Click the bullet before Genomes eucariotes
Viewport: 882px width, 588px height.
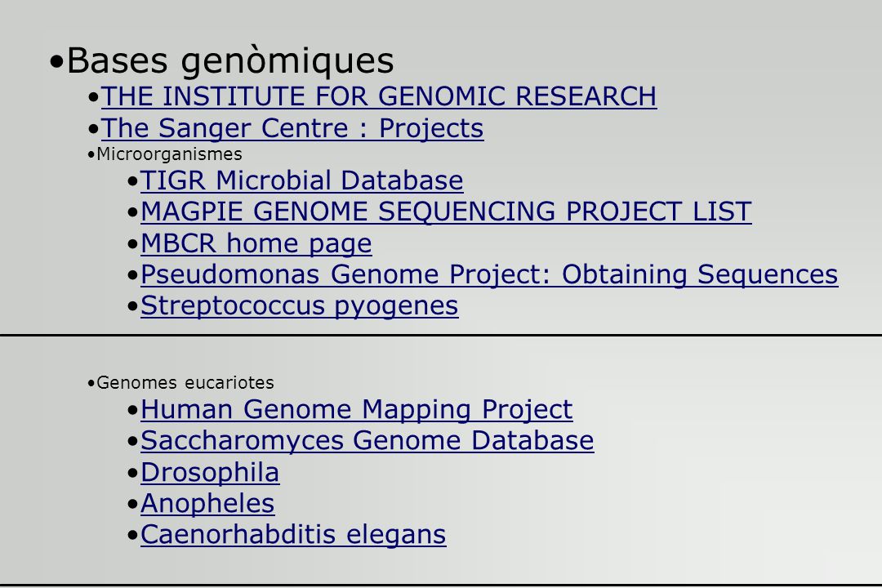(91, 384)
